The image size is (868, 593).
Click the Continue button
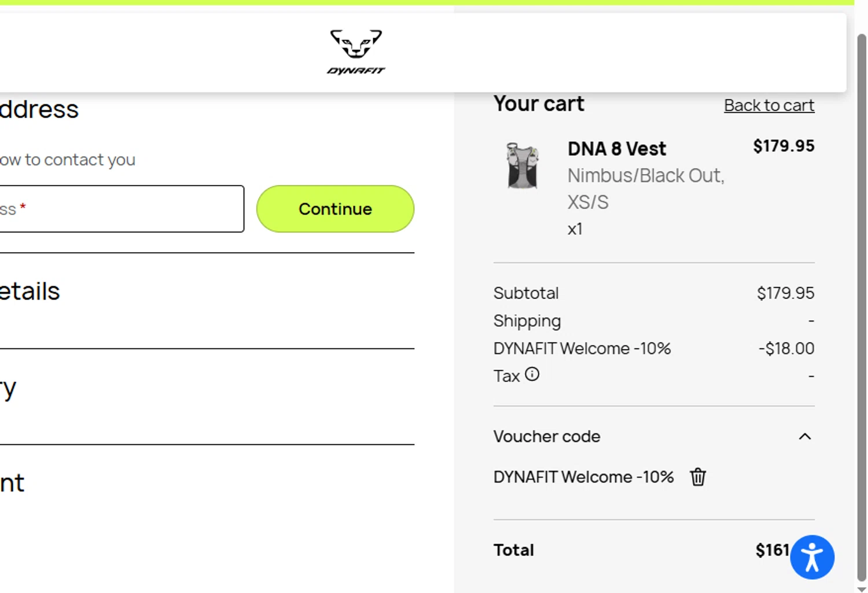(x=335, y=209)
